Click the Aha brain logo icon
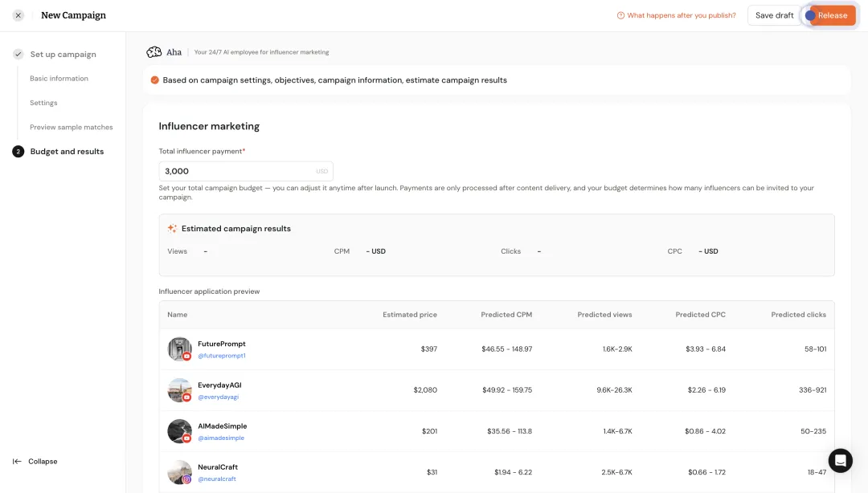 [154, 52]
